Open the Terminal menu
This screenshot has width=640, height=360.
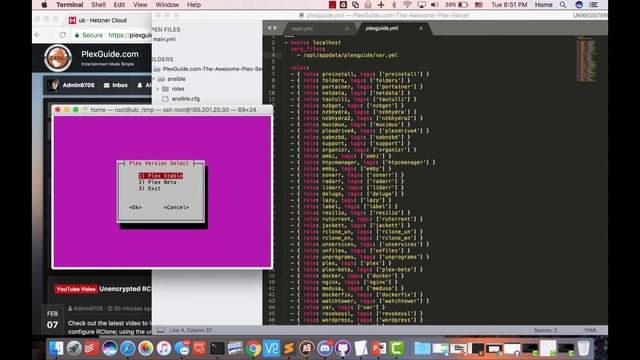pyautogui.click(x=70, y=5)
